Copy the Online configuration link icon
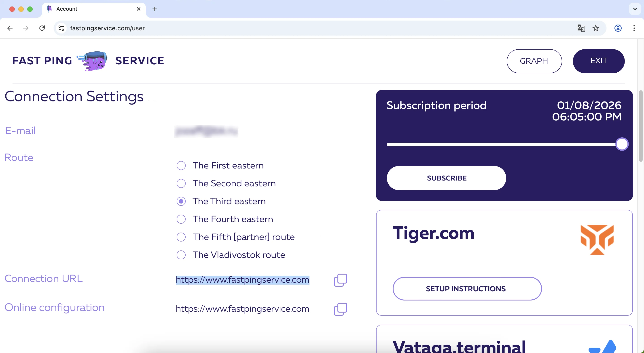This screenshot has width=644, height=353. (x=340, y=309)
